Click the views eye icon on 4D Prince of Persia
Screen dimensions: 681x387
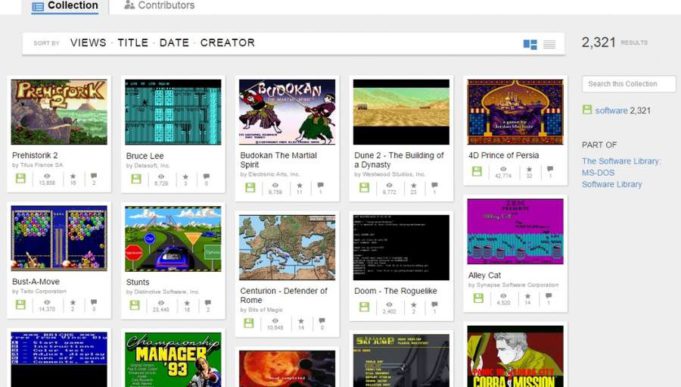pos(503,169)
